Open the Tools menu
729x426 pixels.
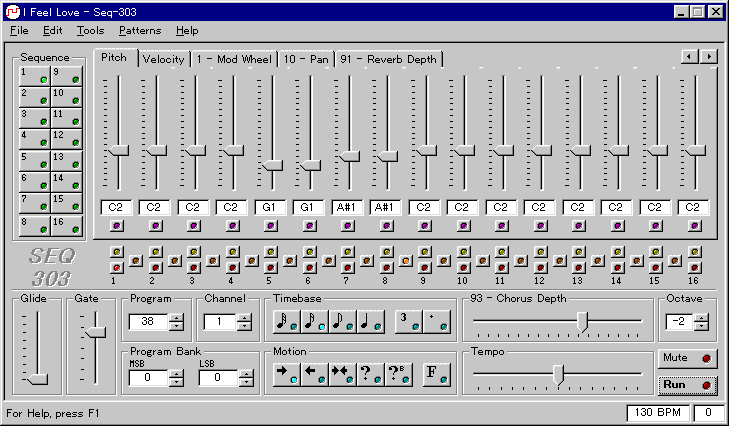click(90, 31)
